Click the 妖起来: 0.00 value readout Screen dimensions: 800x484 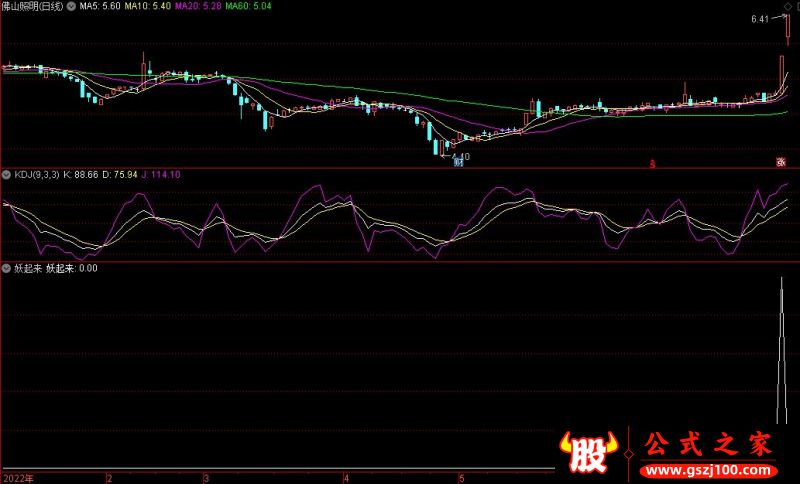72,268
